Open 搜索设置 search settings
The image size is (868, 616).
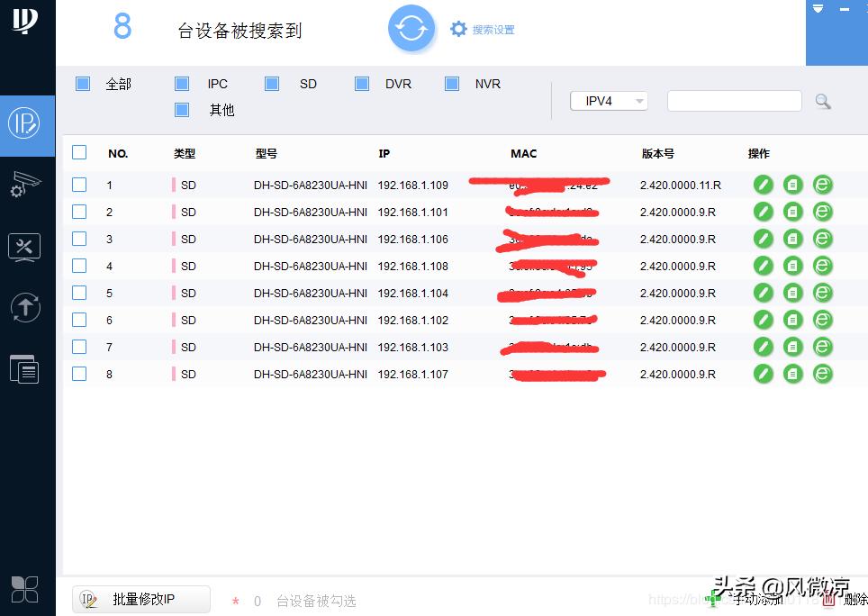[x=483, y=28]
